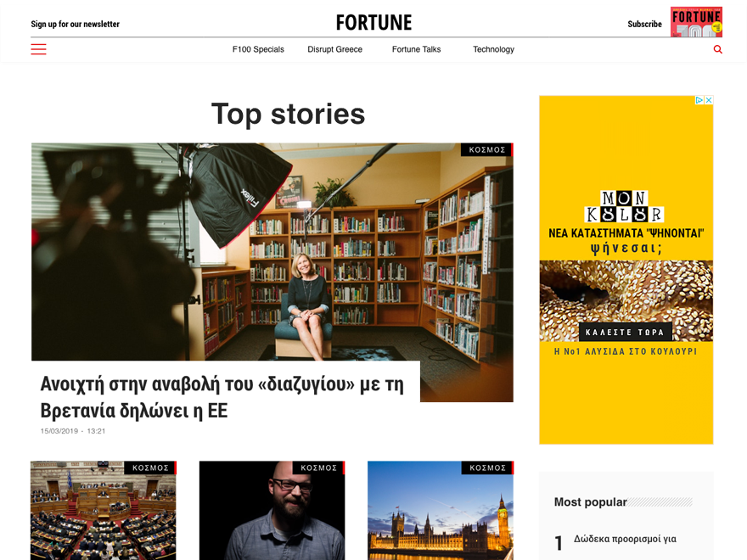747x560 pixels.
Task: Open the first Most popular article link
Action: pos(625,539)
